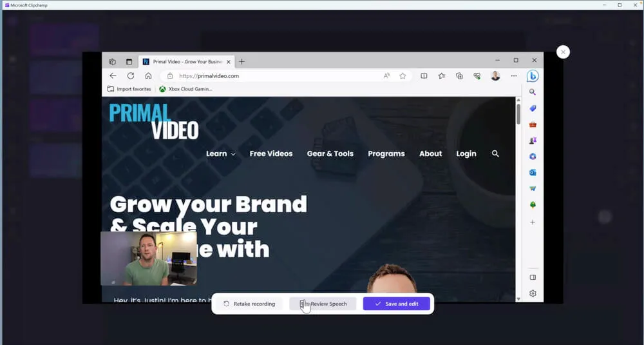Click the star to favorite this page
644x345 pixels.
pyautogui.click(x=402, y=76)
